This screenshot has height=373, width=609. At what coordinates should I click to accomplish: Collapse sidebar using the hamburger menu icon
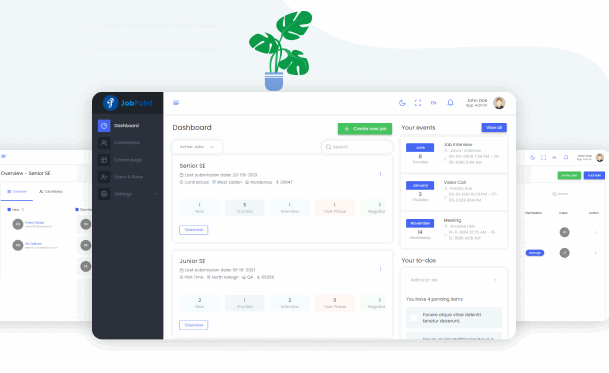tap(176, 103)
